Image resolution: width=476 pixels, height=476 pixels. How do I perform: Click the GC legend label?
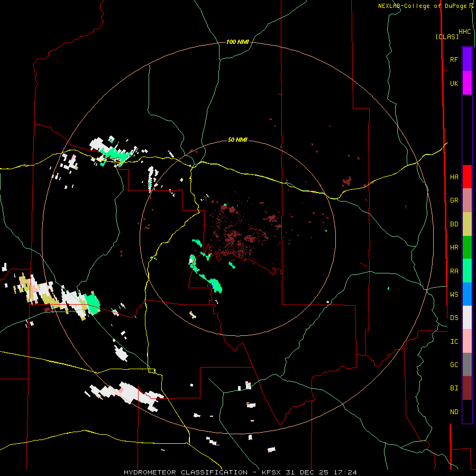pos(454,365)
